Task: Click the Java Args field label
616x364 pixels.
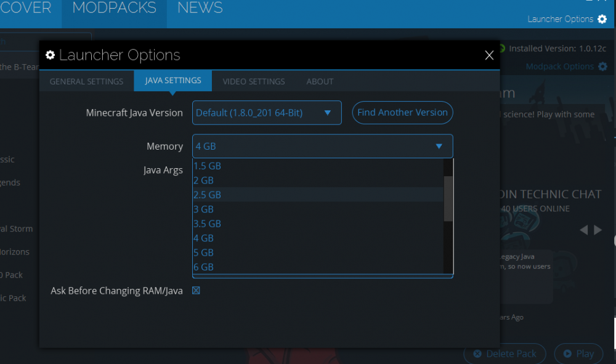Action: click(163, 171)
